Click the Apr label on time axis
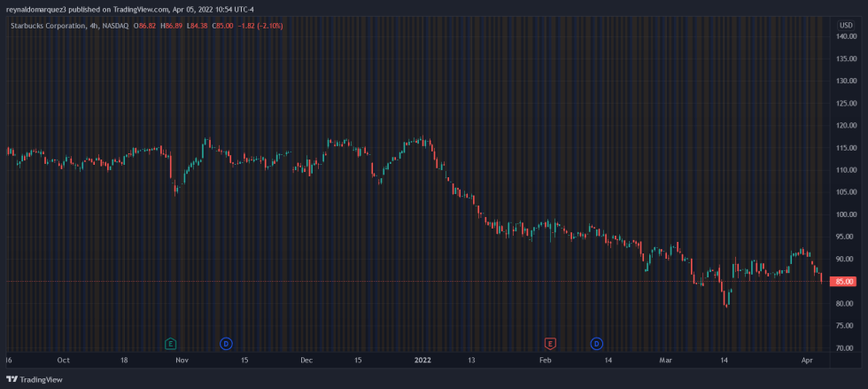The width and height of the screenshot is (868, 389). click(x=806, y=361)
